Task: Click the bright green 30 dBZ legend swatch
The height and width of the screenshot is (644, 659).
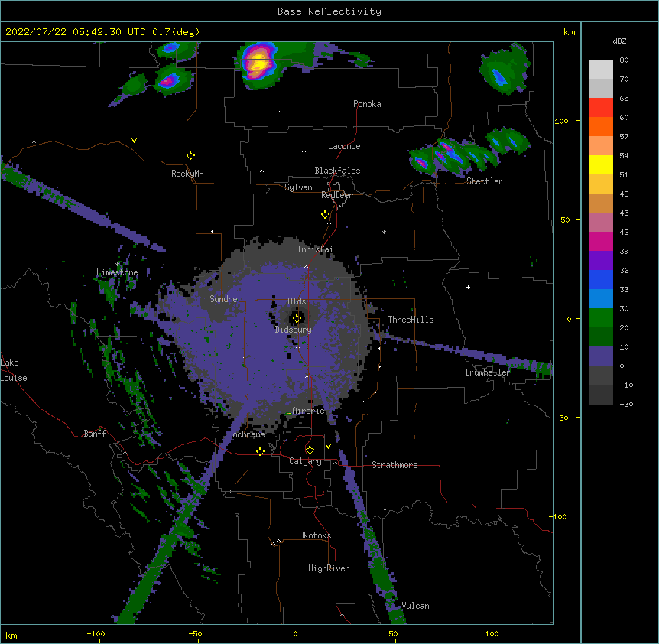Action: point(601,318)
